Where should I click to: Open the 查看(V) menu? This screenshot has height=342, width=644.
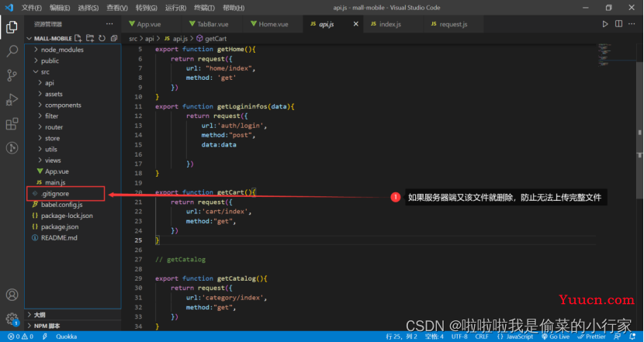(117, 8)
